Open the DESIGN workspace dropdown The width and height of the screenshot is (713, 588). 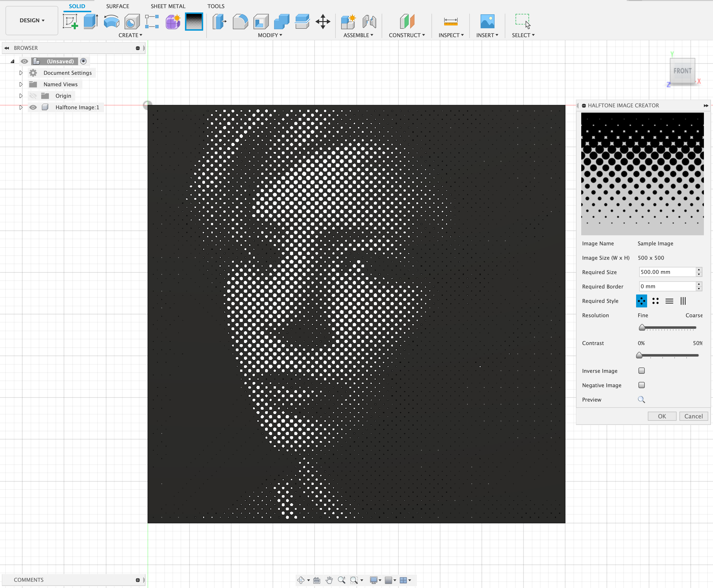[32, 20]
